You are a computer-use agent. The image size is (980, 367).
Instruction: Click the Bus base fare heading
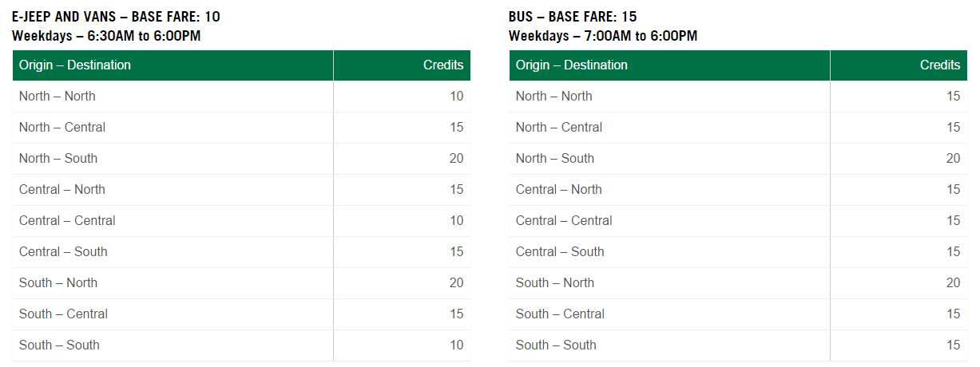click(x=573, y=16)
